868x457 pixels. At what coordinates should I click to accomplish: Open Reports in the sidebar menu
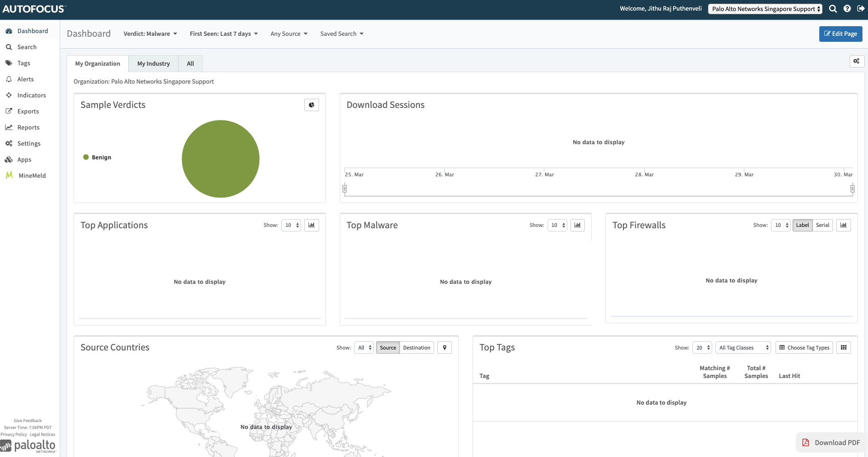click(28, 127)
